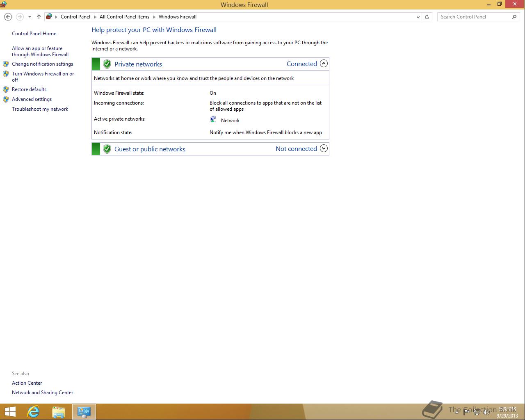The width and height of the screenshot is (525, 420).
Task: Collapse the Private networks section
Action: 324,64
